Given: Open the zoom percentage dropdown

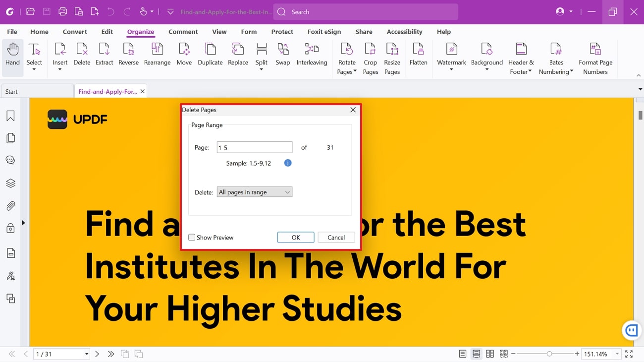Looking at the screenshot, I should click(x=617, y=354).
